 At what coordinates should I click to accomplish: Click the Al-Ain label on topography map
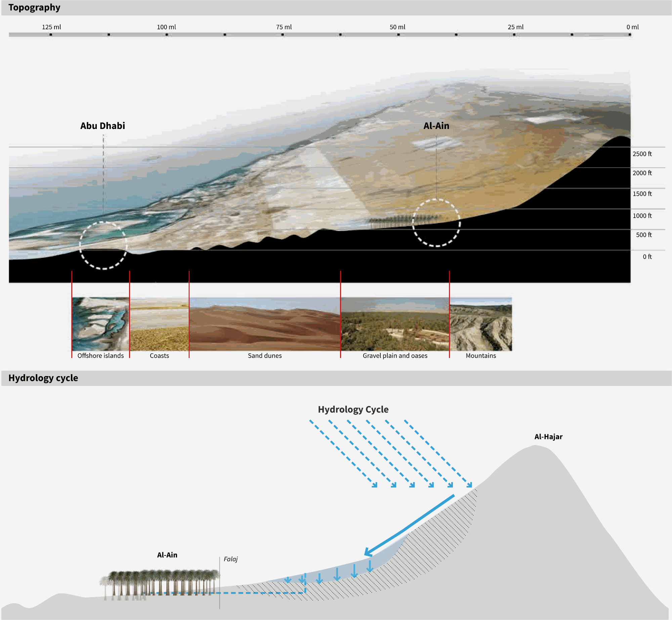(x=436, y=126)
